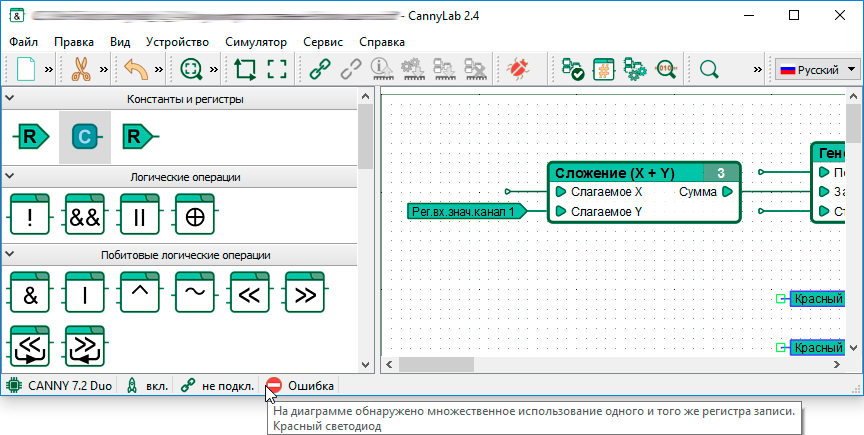Click the binary 010 search icon
Viewport: 864px width, 435px height.
click(x=666, y=69)
